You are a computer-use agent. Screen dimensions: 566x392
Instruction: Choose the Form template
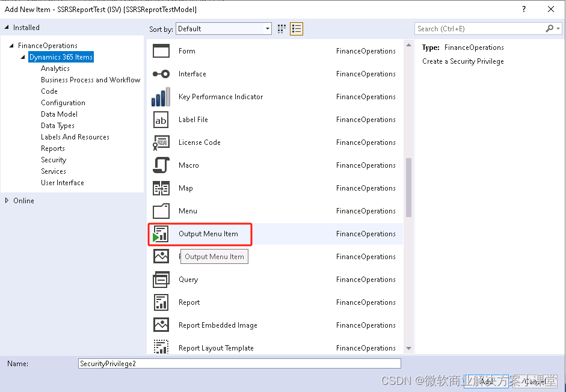pos(275,51)
